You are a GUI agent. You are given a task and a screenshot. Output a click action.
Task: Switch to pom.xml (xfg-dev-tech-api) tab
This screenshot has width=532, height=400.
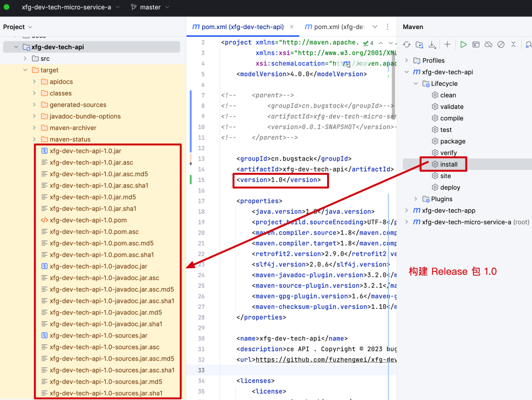[x=242, y=27]
